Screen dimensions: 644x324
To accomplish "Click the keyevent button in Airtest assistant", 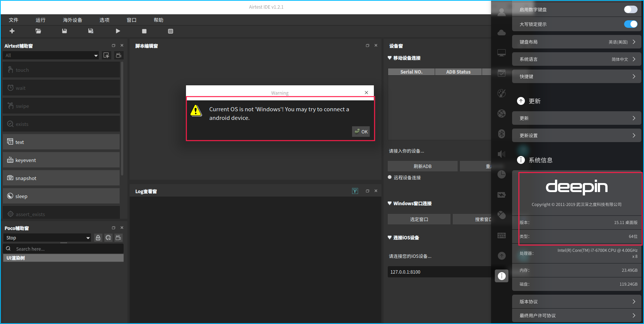I will (61, 160).
